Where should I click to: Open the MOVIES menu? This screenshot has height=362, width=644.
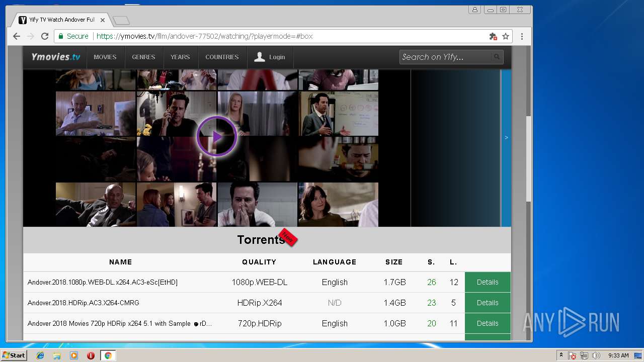coord(105,57)
